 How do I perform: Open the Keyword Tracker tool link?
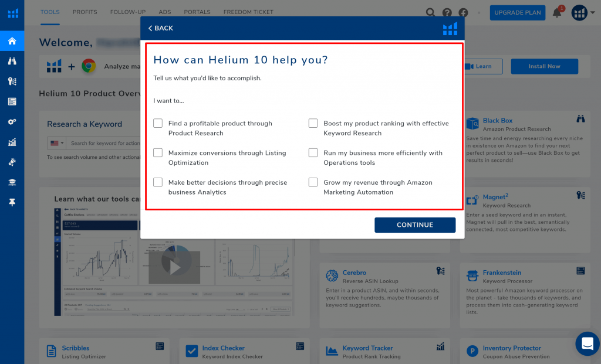pyautogui.click(x=367, y=348)
